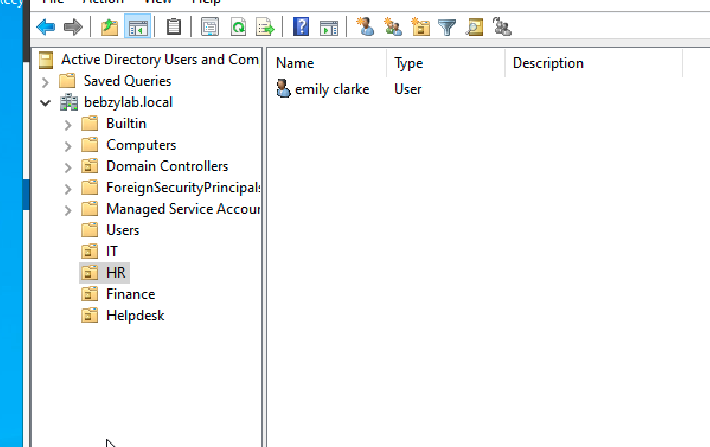Viewport: 710px width, 447px height.
Task: Select Domain Controllers in tree
Action: [167, 166]
